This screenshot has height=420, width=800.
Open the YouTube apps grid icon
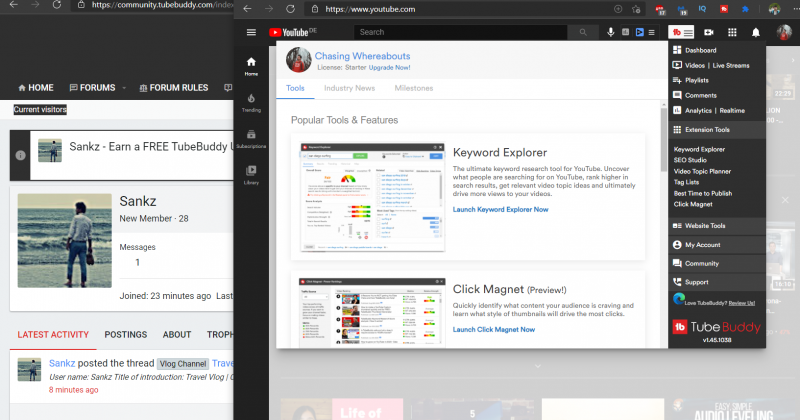732,32
